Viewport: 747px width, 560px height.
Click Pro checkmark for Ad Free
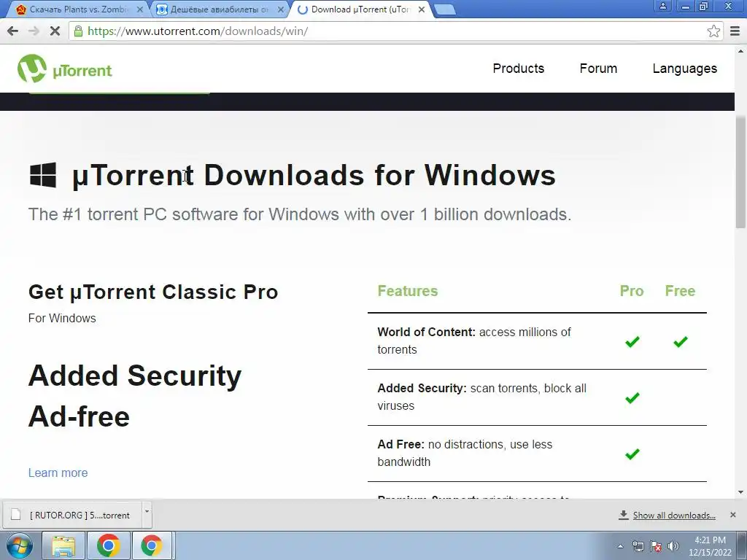click(x=632, y=454)
